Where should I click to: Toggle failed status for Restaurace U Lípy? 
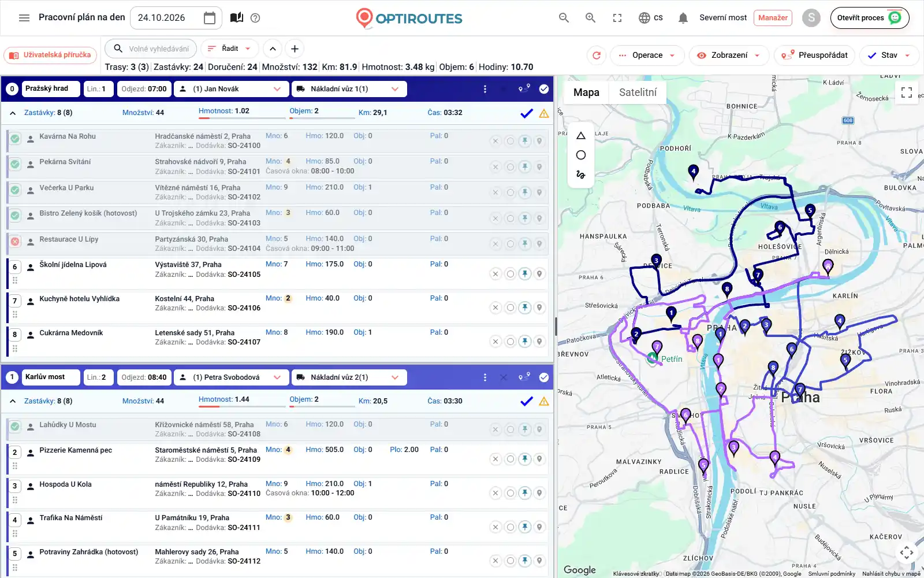point(15,242)
